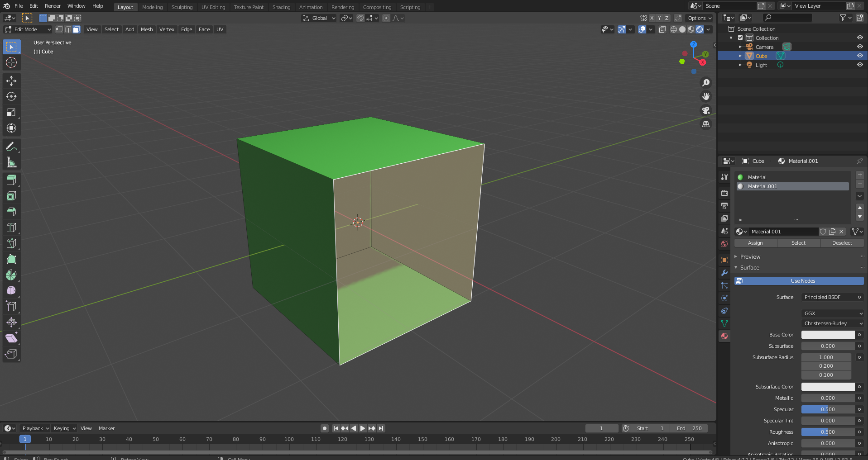
Task: Open the Render menu
Action: (53, 6)
